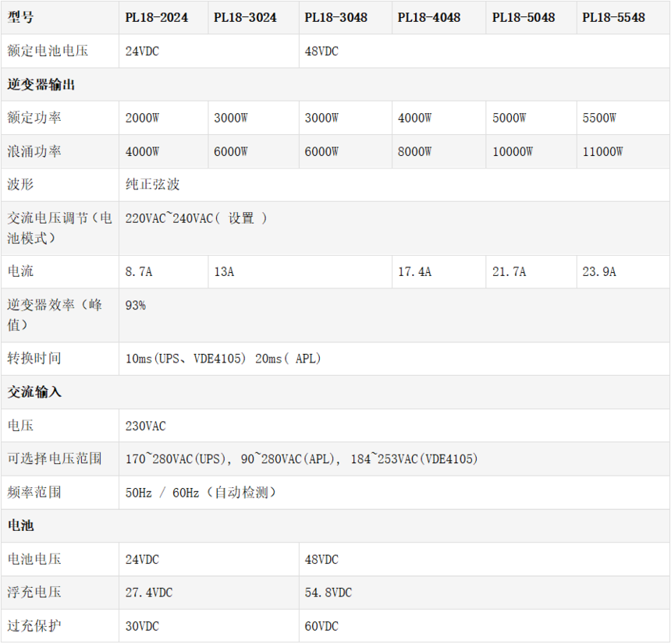The image size is (671, 644).
Task: Click the 60VDC overcharge protection value
Action: pos(321,627)
